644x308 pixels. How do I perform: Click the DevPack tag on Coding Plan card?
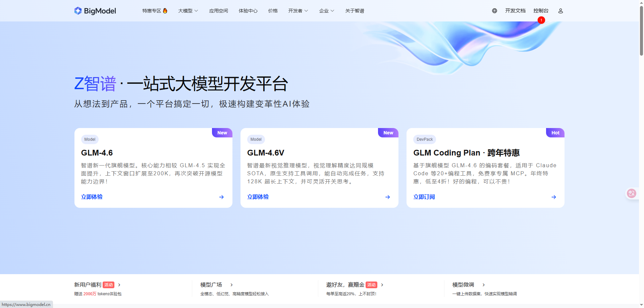tap(425, 139)
